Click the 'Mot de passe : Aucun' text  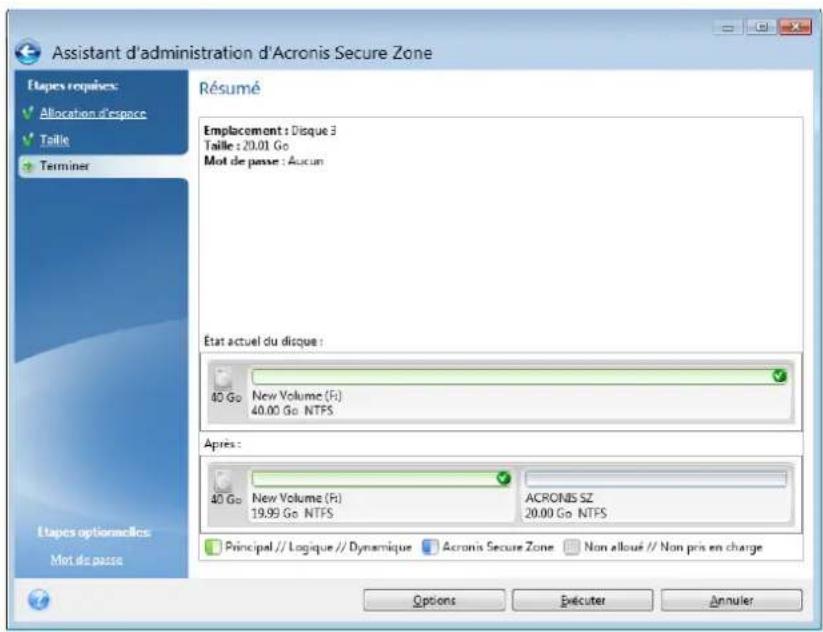(x=263, y=161)
